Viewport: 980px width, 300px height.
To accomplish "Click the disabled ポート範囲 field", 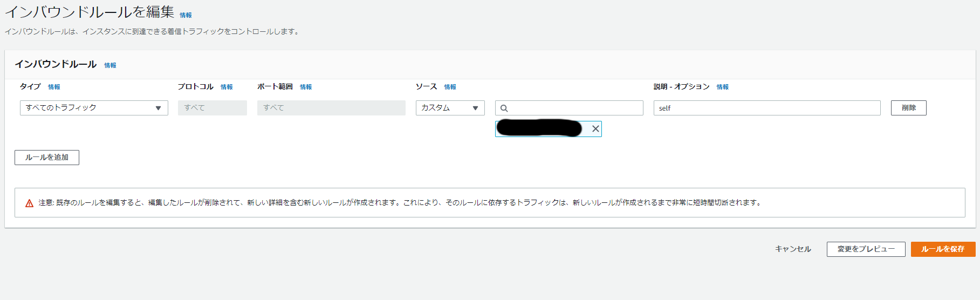I will (331, 108).
